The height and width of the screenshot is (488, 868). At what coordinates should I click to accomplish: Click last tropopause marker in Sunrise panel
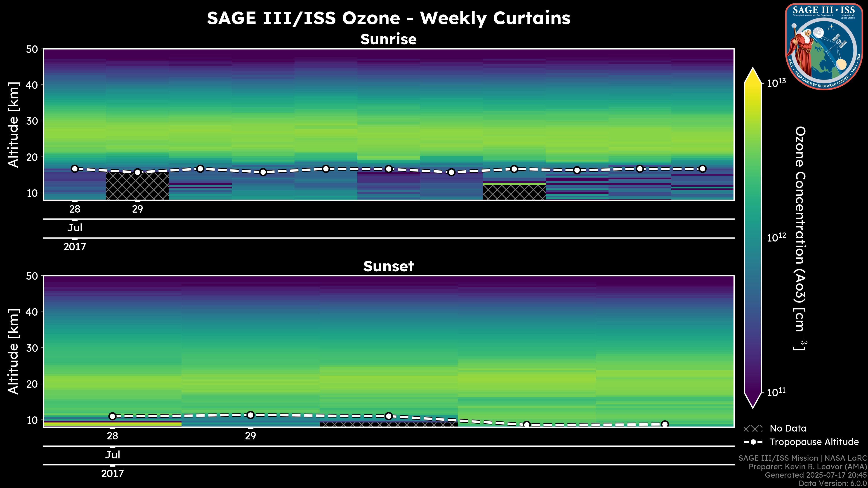click(x=703, y=169)
